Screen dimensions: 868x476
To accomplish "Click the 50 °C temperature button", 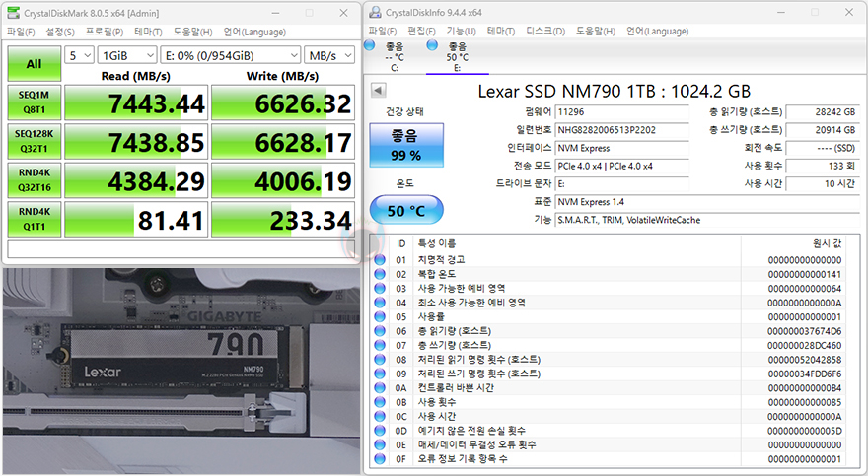I will [406, 210].
